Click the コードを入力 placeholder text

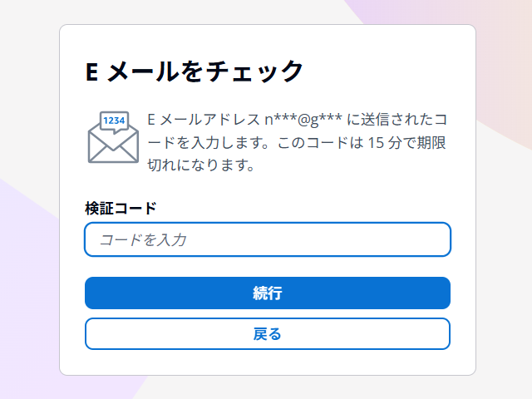coord(142,240)
